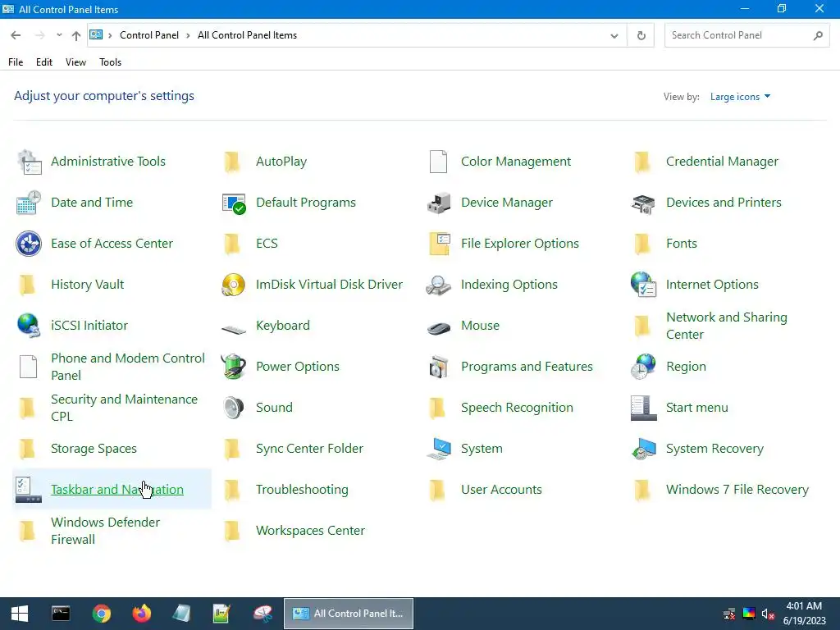Image resolution: width=840 pixels, height=630 pixels.
Task: Open the User Accounts link
Action: (501, 490)
